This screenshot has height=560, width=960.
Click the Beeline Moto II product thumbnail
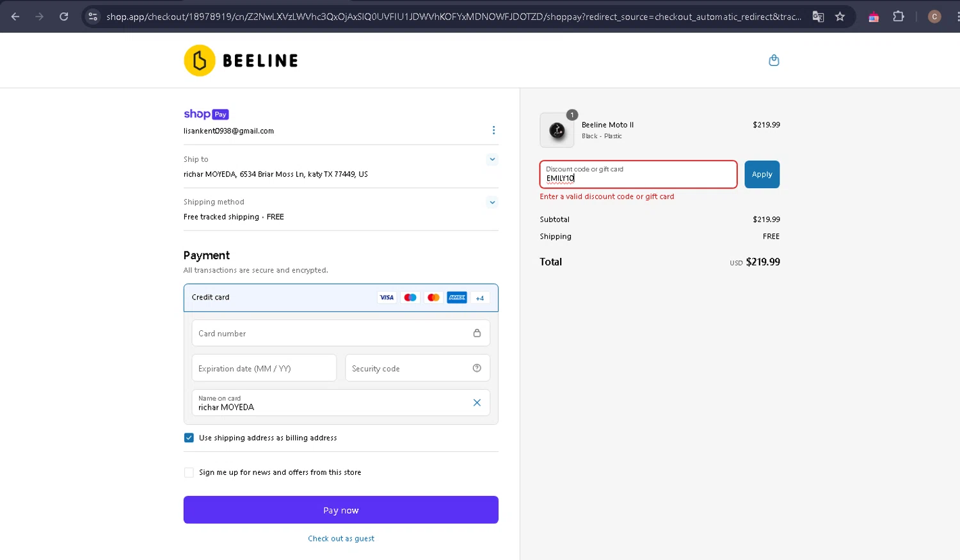[x=557, y=130]
